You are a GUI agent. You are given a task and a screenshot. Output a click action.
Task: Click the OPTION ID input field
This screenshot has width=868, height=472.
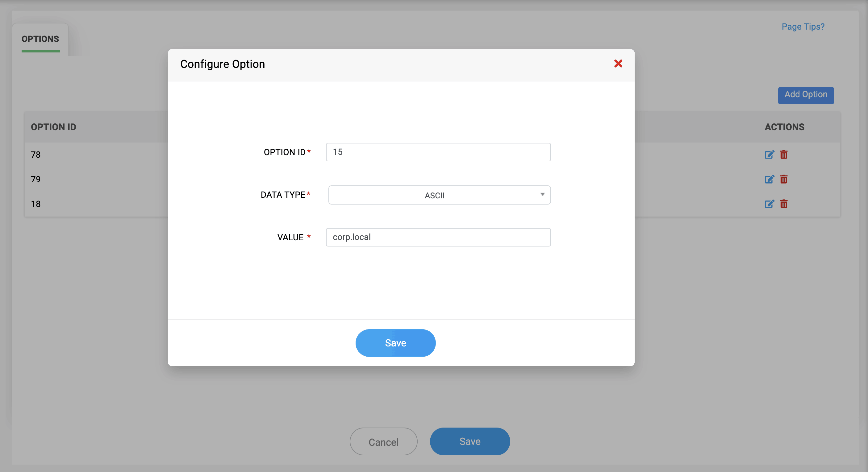coord(438,152)
